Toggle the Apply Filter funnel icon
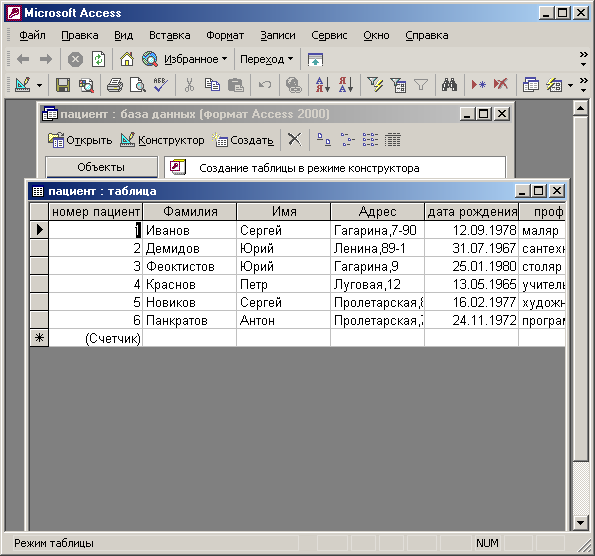 (421, 85)
